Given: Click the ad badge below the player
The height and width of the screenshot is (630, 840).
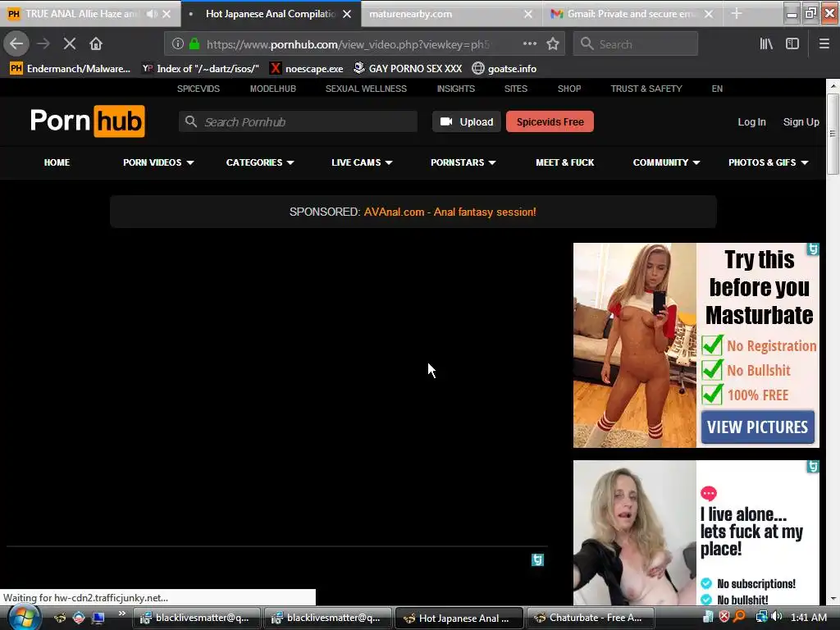Looking at the screenshot, I should [x=537, y=559].
